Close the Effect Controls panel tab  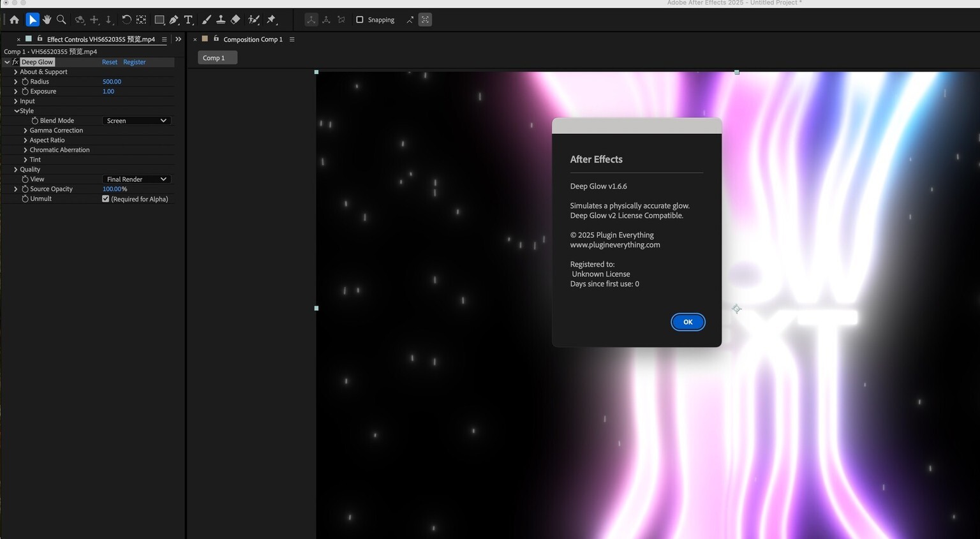(x=19, y=40)
